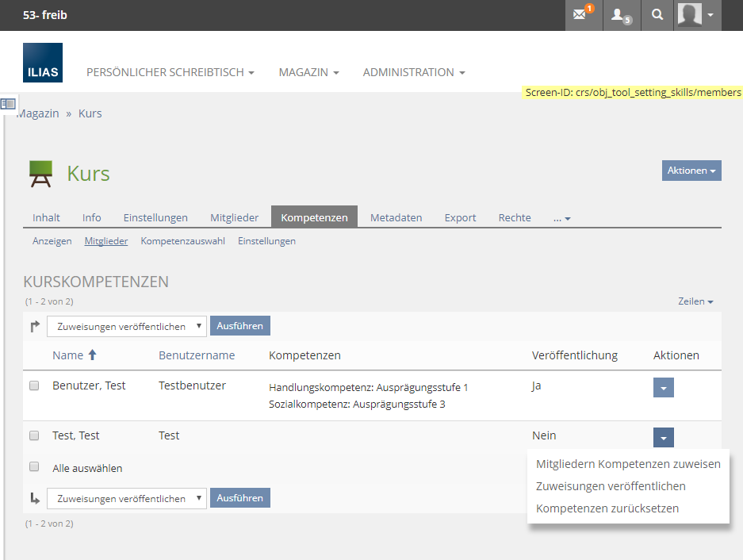Check the box for Benutzer, Test
The image size is (743, 560).
tap(34, 386)
